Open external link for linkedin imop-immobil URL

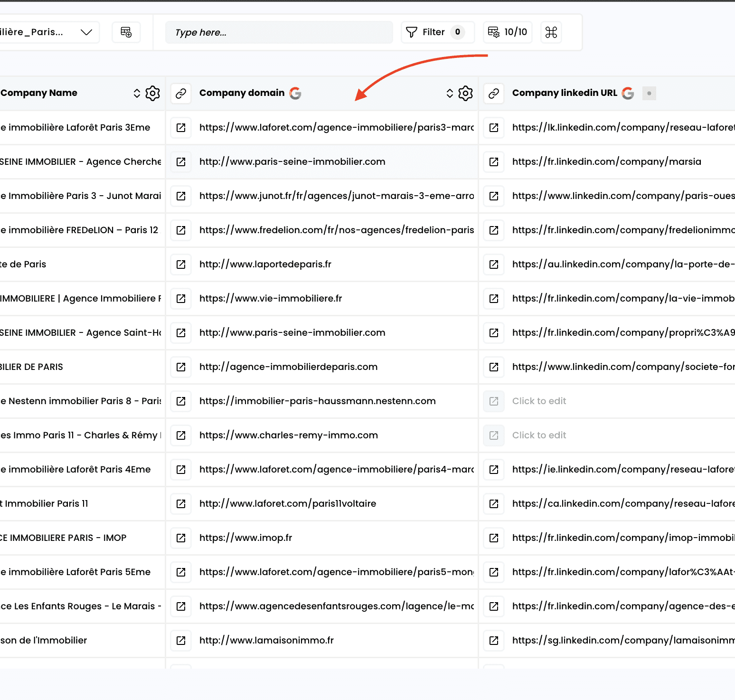coord(494,538)
